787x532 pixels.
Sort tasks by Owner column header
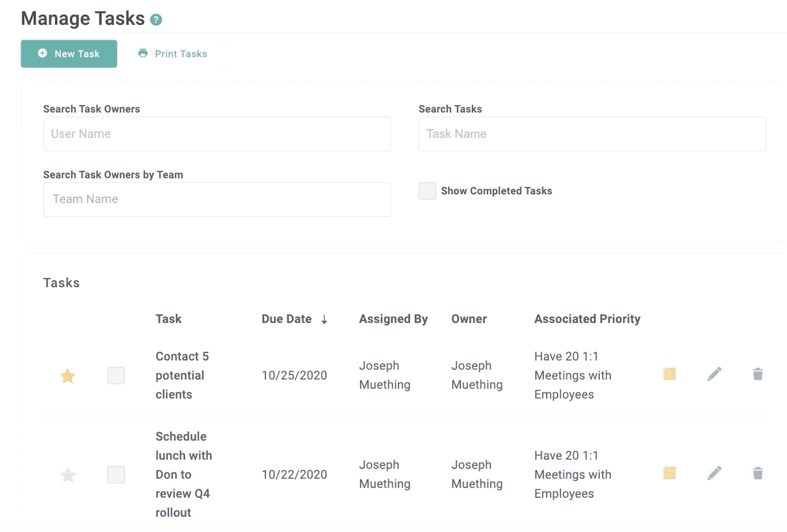pyautogui.click(x=469, y=319)
